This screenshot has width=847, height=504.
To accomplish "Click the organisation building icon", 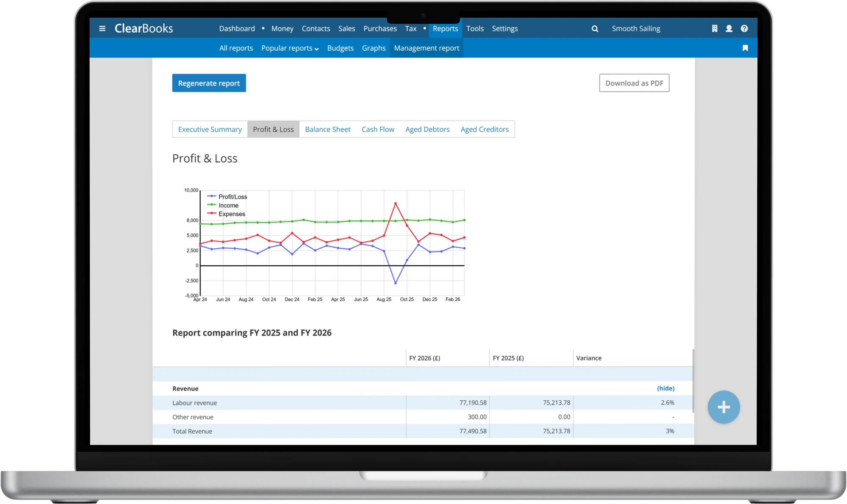I will (x=714, y=28).
